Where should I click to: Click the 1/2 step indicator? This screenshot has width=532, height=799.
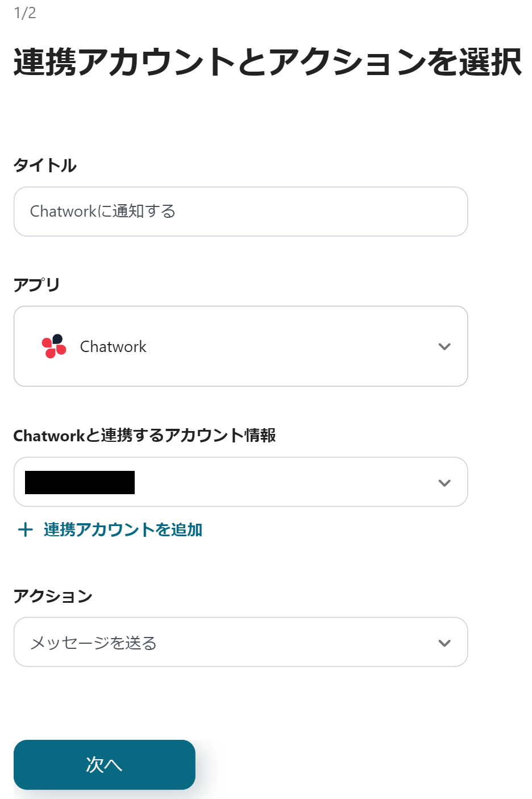point(25,13)
